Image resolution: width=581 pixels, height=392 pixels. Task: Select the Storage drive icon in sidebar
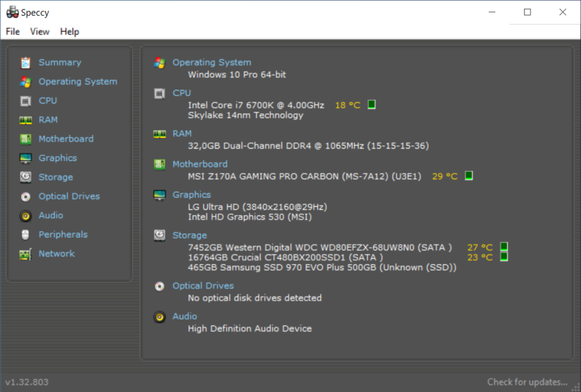[x=26, y=178]
